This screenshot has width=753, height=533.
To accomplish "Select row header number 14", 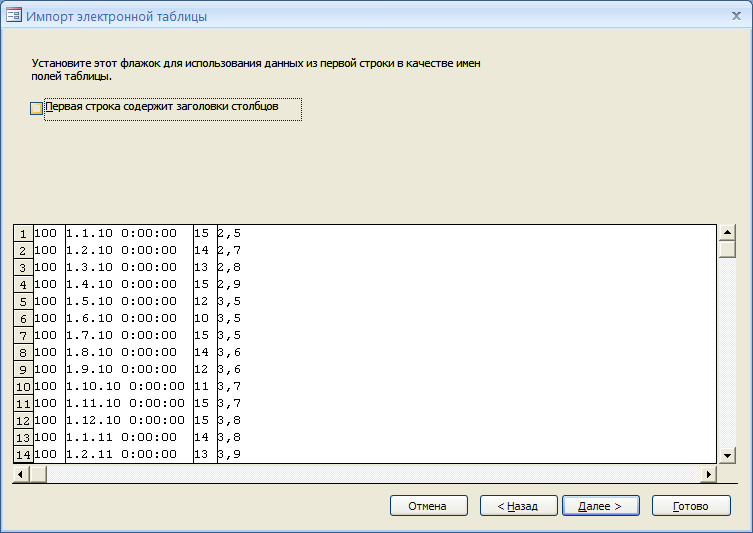I will [x=23, y=454].
